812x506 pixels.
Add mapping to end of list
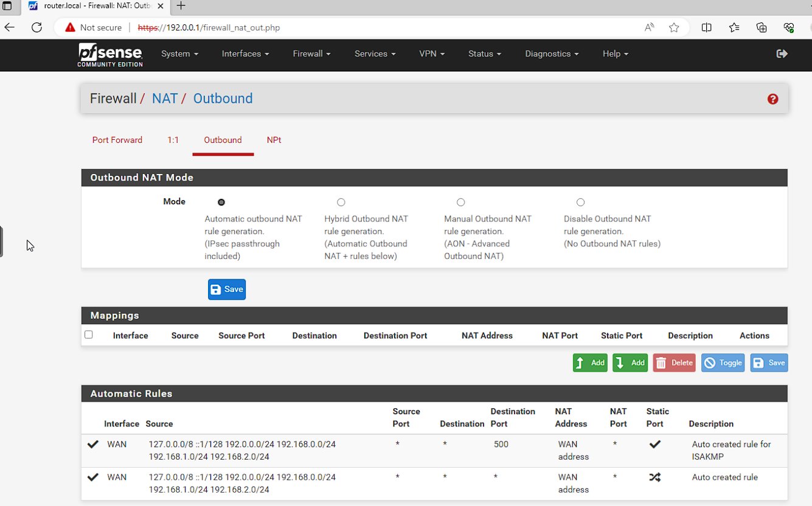(630, 363)
